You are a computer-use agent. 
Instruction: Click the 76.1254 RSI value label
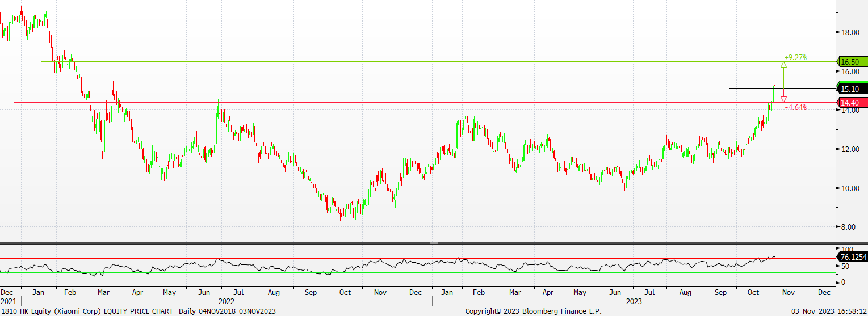(x=853, y=258)
